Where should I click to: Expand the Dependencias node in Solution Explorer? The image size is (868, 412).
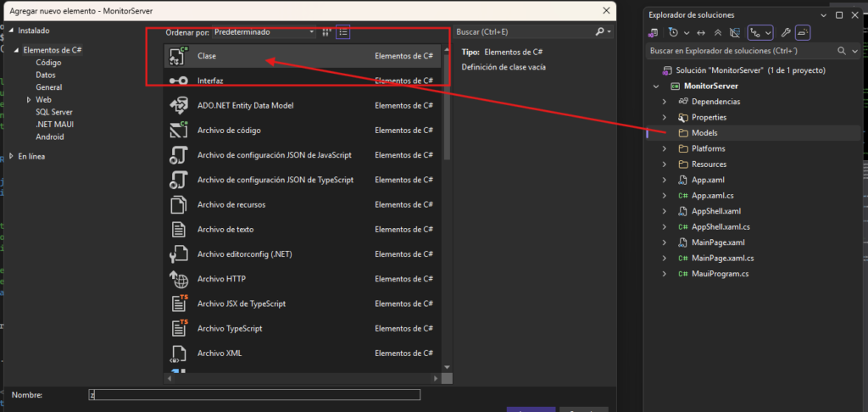(665, 102)
